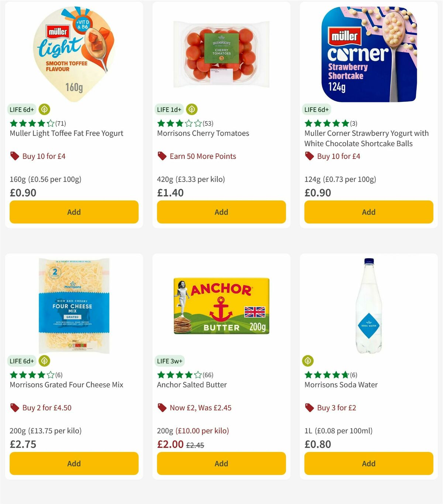Click the LIFE 3w+ badge on Anchor Butter
The width and height of the screenshot is (443, 504).
169,361
